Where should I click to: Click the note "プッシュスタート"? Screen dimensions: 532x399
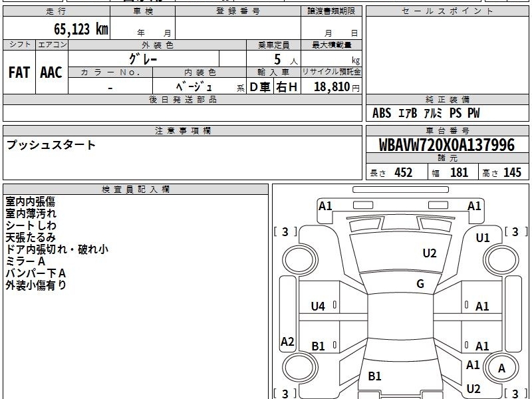coord(51,145)
